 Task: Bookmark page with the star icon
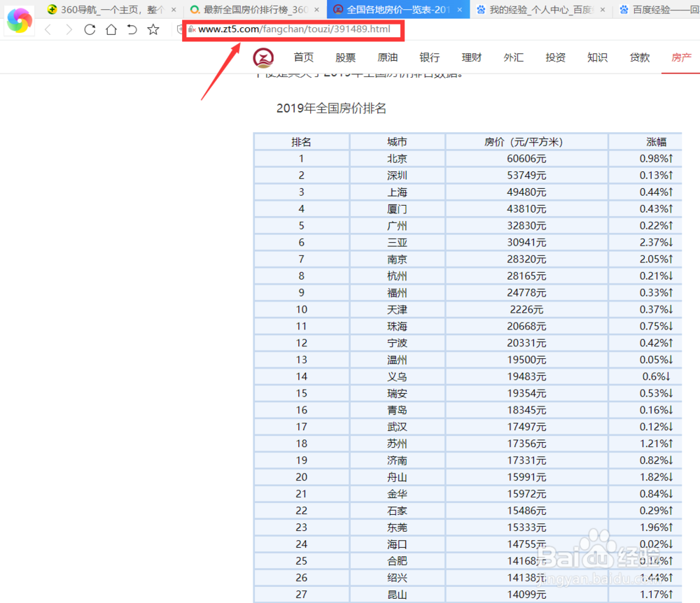(x=153, y=30)
